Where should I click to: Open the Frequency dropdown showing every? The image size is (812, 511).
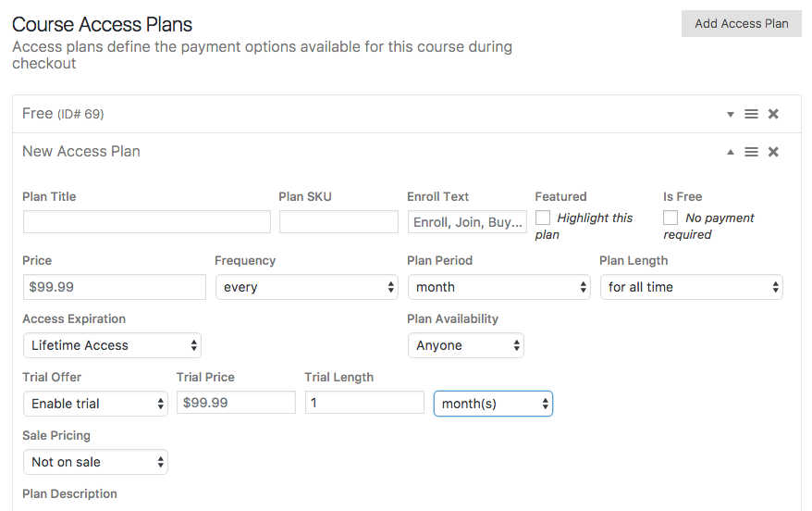[x=306, y=287]
